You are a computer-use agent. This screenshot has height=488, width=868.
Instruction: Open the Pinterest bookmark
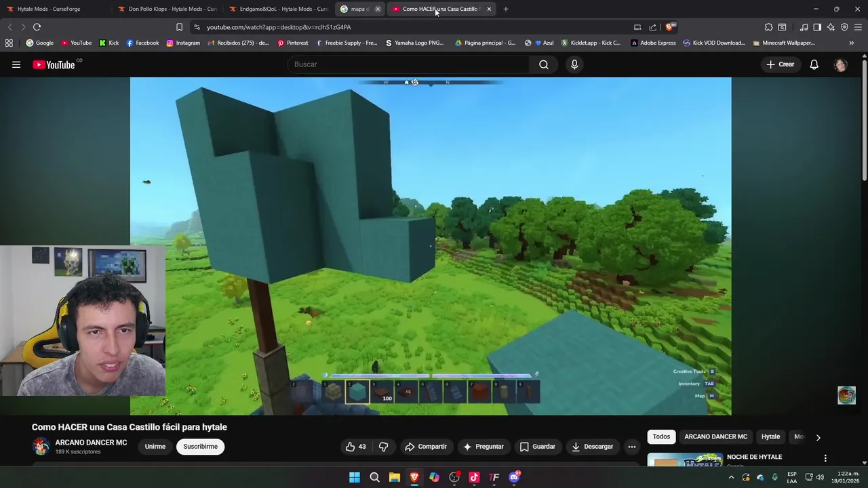point(292,43)
